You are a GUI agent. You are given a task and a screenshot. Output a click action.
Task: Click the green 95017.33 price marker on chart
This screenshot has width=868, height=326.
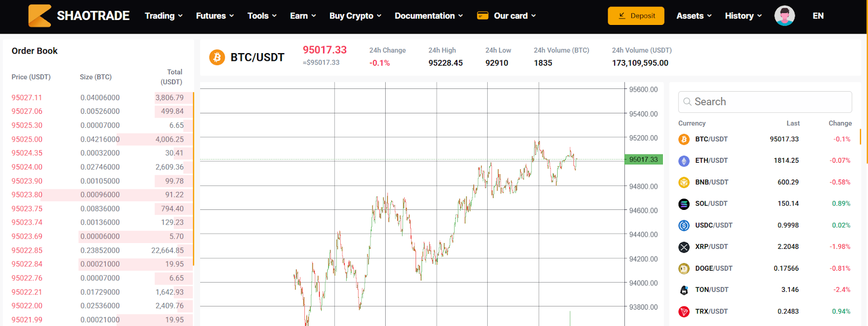click(643, 159)
